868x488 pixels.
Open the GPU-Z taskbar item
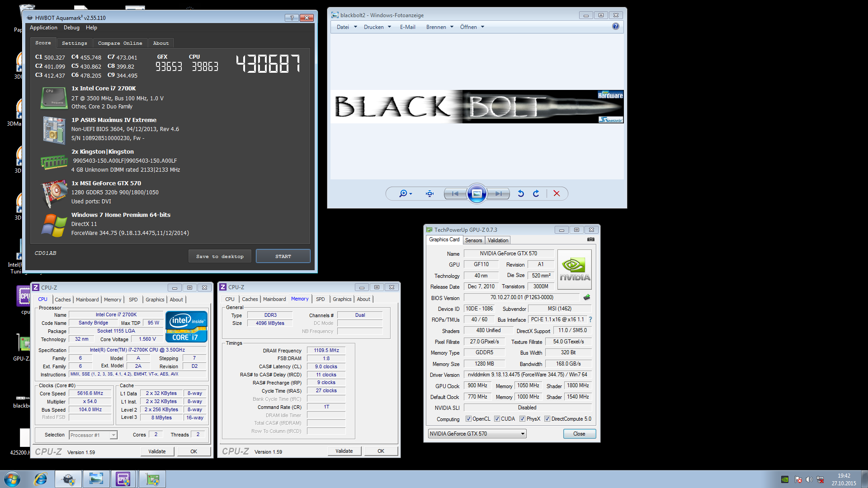[x=152, y=479]
